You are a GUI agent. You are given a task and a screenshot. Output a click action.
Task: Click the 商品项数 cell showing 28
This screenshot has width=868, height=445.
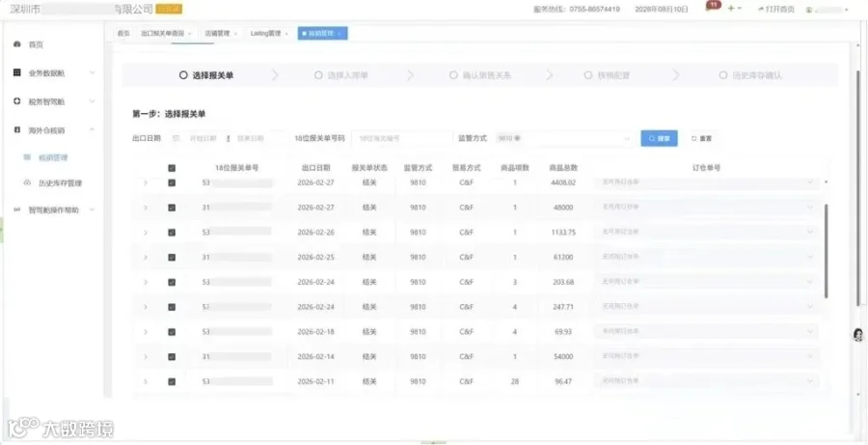[515, 381]
